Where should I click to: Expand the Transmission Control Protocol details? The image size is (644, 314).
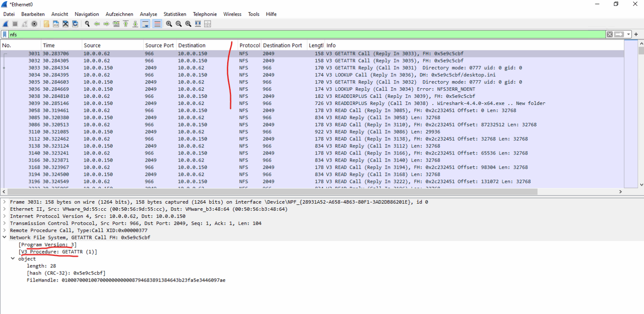coord(4,223)
